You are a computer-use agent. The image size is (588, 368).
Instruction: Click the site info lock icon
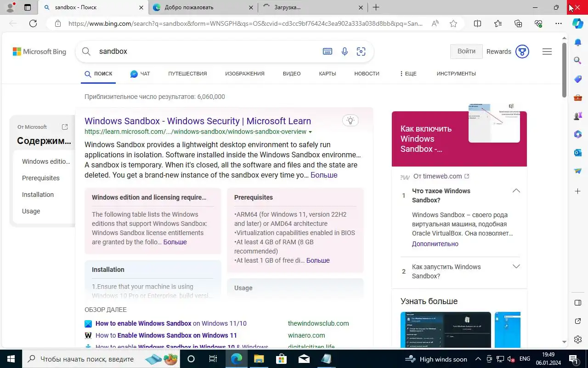coord(57,23)
